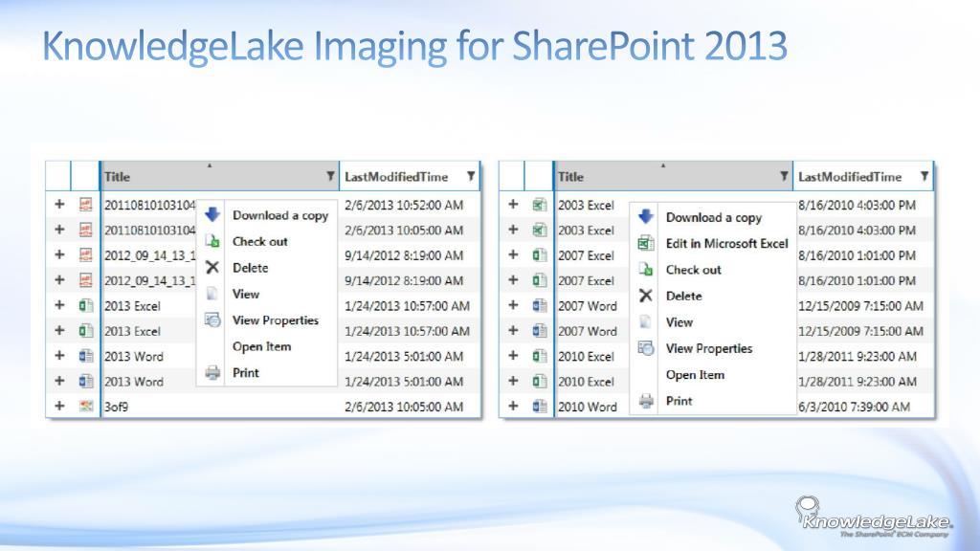Image resolution: width=980 pixels, height=551 pixels.
Task: Open LastModifiedTime filter in the 2010 Word grid
Action: [x=924, y=176]
